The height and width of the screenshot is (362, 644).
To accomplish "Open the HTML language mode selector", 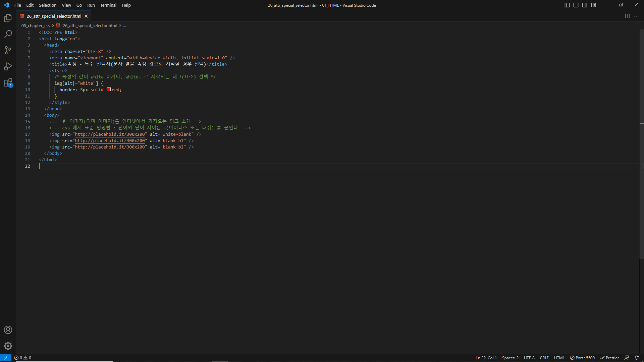I will coord(559,358).
